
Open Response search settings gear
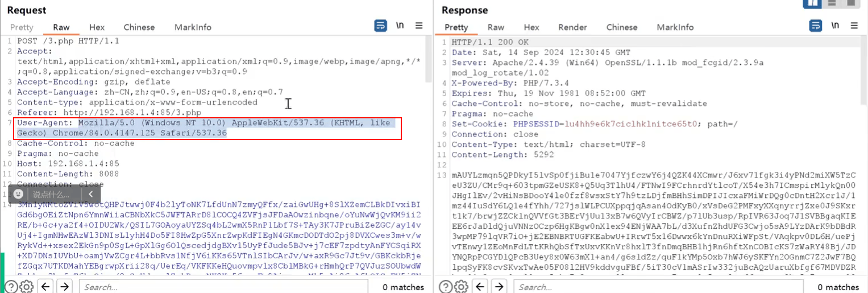coord(462,287)
